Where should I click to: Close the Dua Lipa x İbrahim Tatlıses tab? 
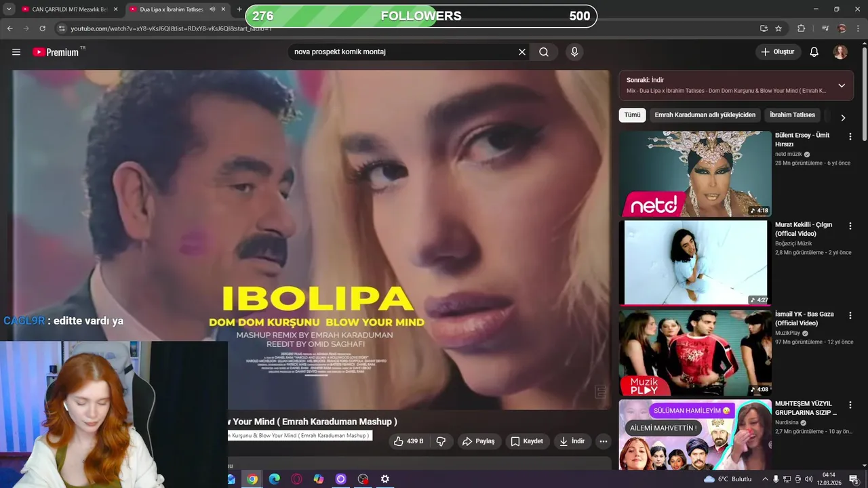(x=223, y=9)
